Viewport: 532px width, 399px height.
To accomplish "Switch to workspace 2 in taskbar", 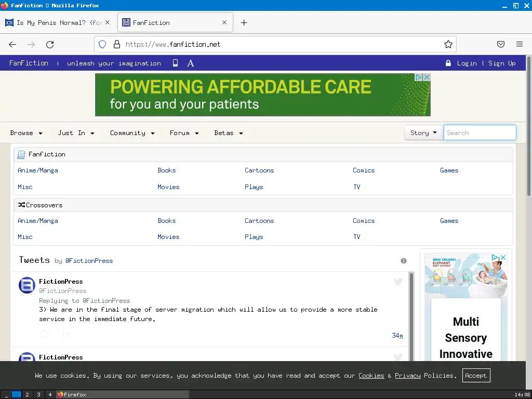I will (x=27, y=395).
